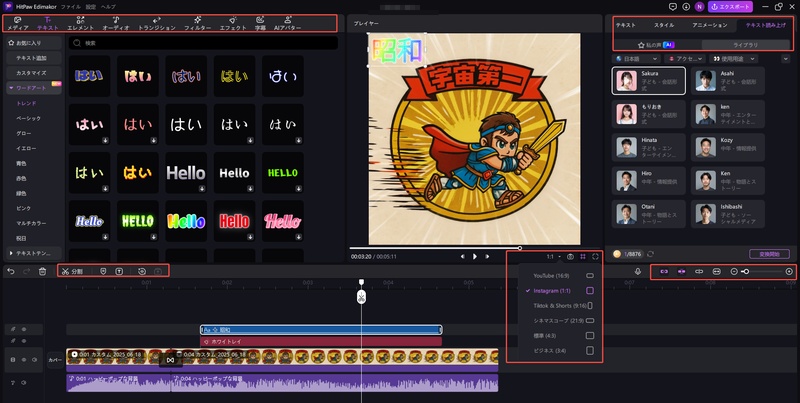This screenshot has height=403, width=800.
Task: Expand the テキストテン... templates category
Action: coord(34,253)
